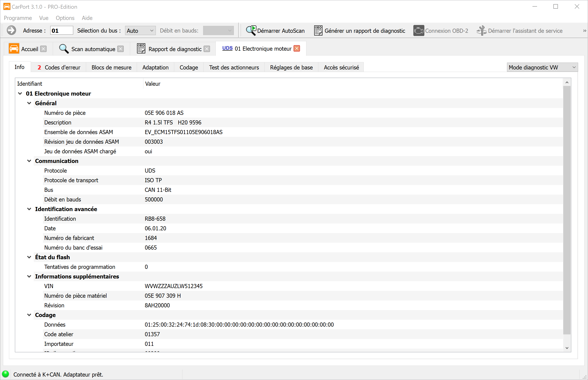This screenshot has height=380, width=588.
Task: Click the orange car Accueil icon
Action: click(14, 48)
